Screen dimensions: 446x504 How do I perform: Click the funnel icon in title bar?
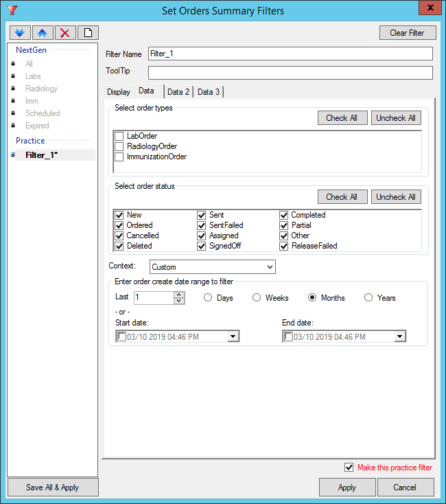point(12,10)
